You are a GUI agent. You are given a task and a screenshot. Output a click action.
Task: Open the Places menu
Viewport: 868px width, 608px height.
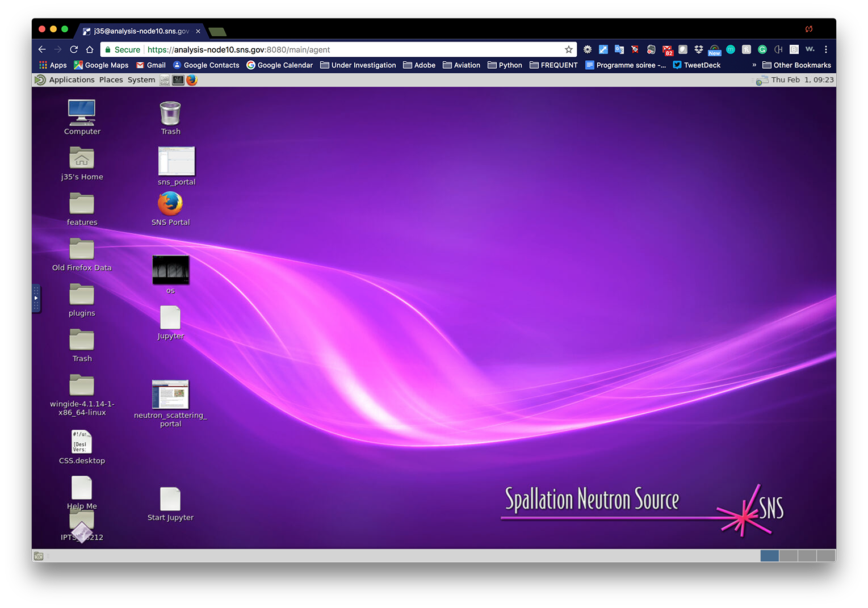click(111, 80)
